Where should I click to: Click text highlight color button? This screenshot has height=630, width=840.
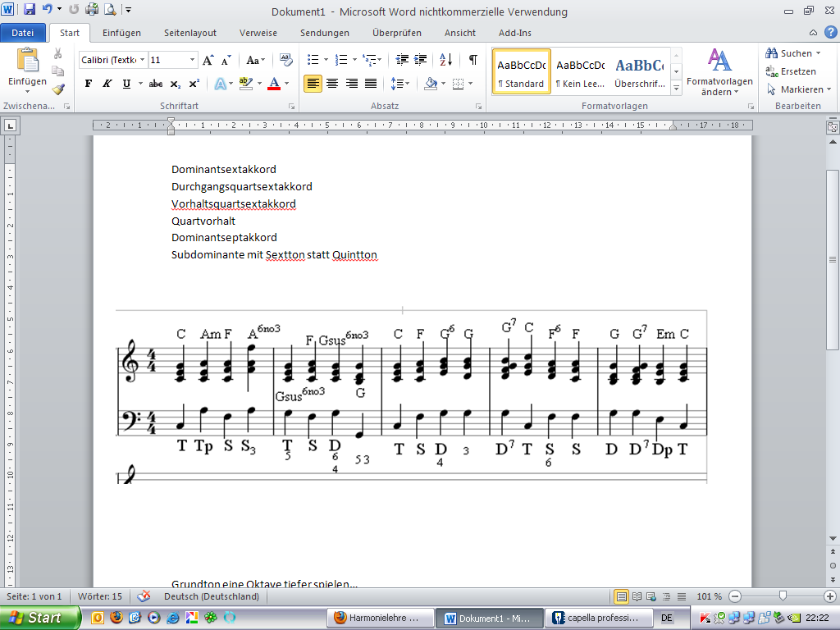click(x=246, y=84)
